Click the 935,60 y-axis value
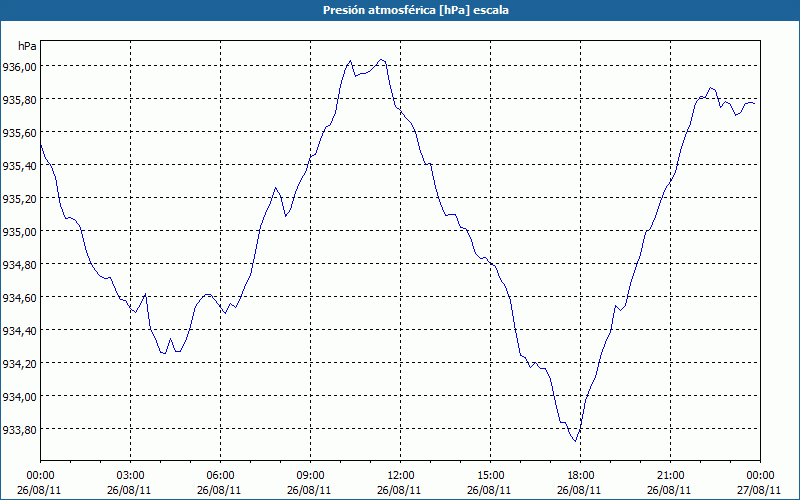 [19, 133]
